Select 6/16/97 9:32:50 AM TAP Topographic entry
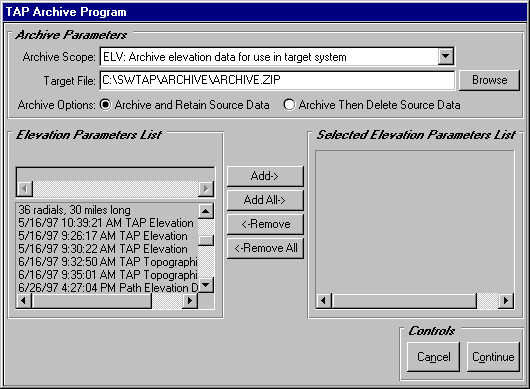This screenshot has height=389, width=530. coord(107,262)
